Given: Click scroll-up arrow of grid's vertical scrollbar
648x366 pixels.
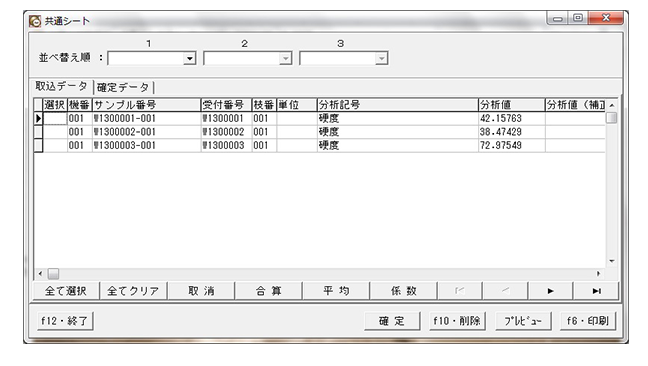Looking at the screenshot, I should pos(612,105).
